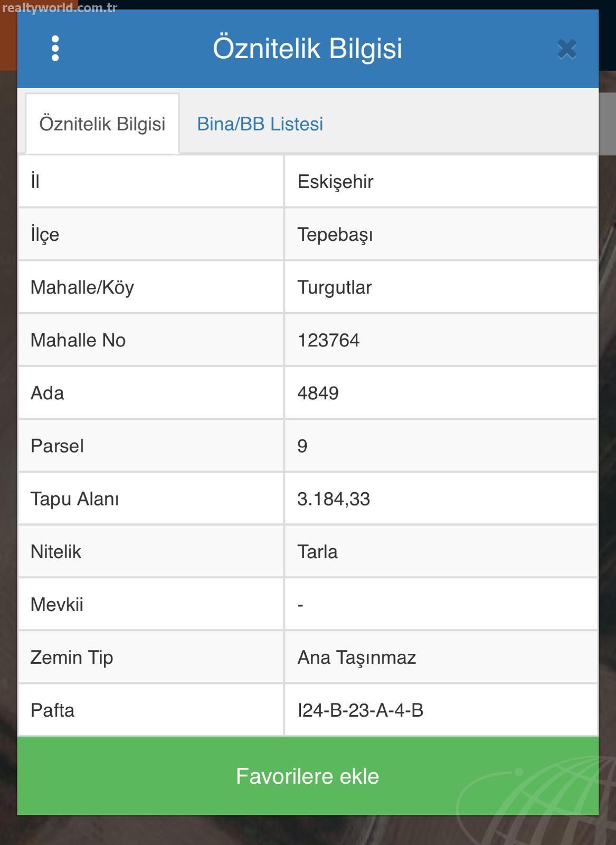Screen dimensions: 616x845
Task: Click the Ada value 4849
Action: point(318,393)
